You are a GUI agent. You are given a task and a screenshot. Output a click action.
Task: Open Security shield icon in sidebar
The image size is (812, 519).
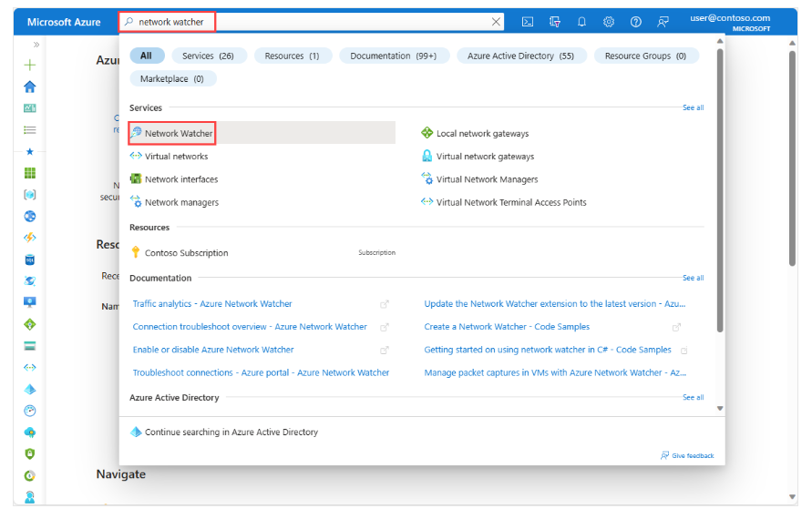[x=30, y=453]
